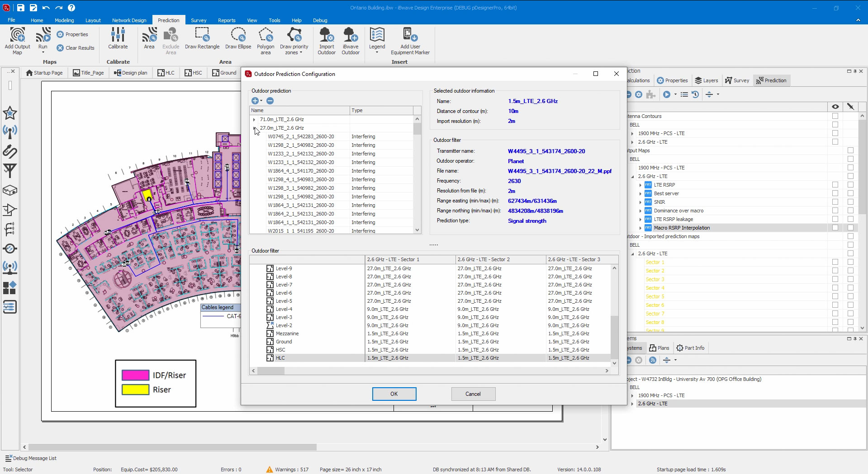Toggle visibility checkbox for Sector 1
This screenshot has height=474, width=868.
pyautogui.click(x=835, y=262)
